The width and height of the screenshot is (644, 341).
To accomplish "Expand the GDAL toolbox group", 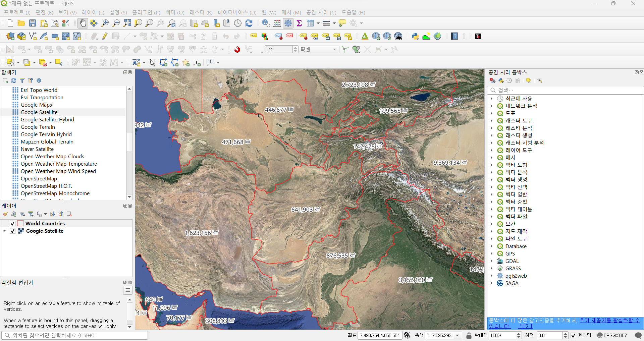I will 492,261.
